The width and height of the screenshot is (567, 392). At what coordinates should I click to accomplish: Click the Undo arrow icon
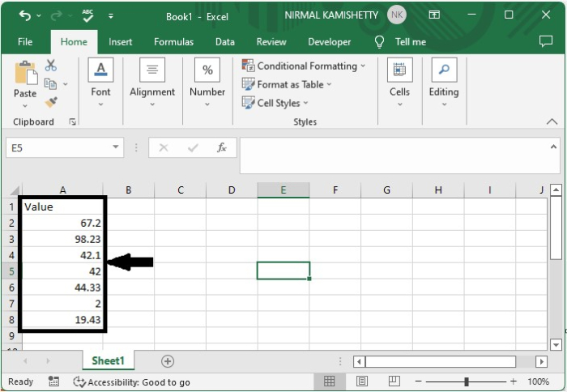pos(25,15)
